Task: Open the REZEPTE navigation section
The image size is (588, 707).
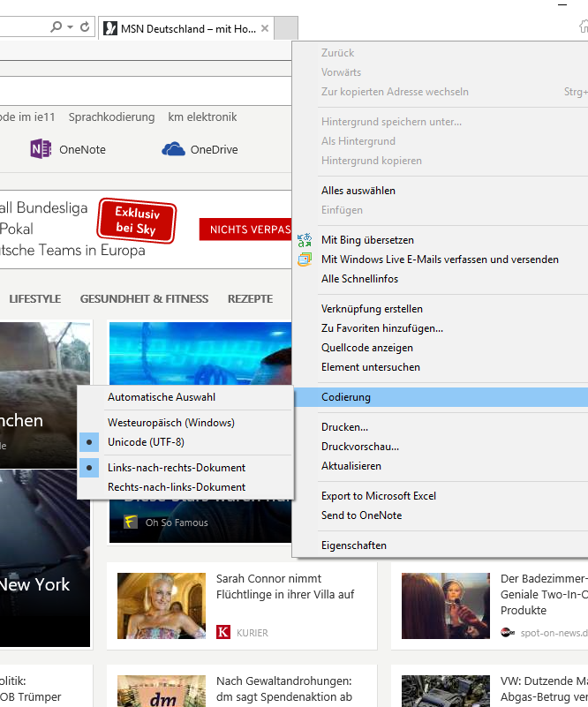Action: [x=250, y=299]
